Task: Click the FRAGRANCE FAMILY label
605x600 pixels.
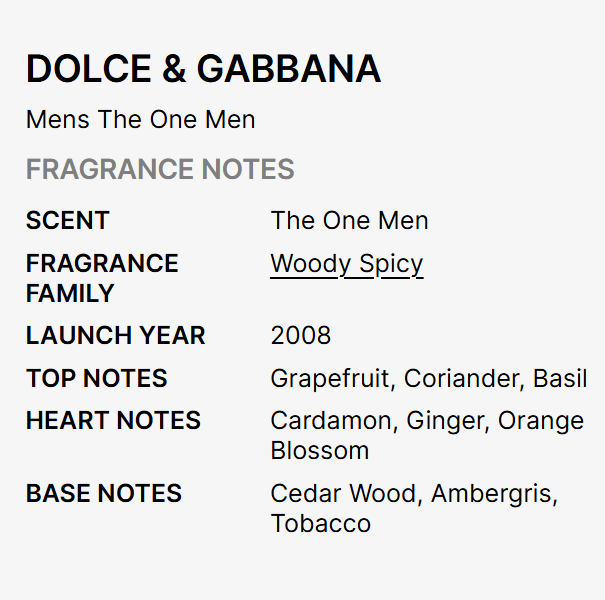Action: [x=101, y=278]
